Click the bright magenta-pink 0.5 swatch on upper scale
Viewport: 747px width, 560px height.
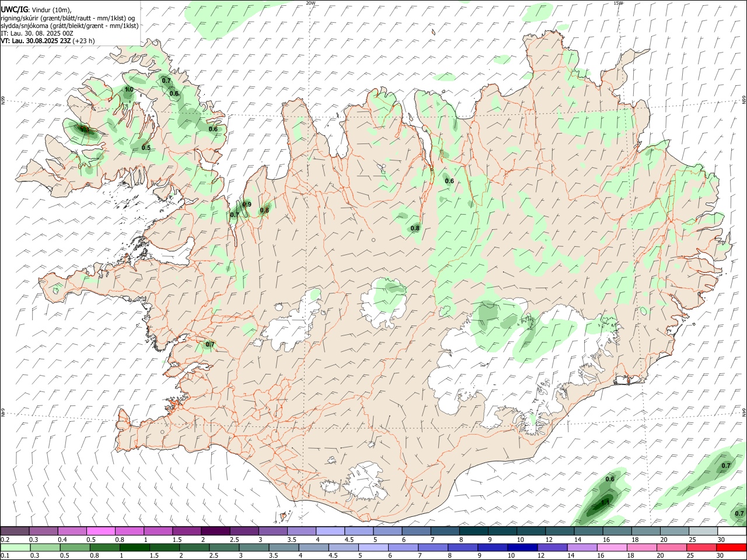[x=102, y=531]
